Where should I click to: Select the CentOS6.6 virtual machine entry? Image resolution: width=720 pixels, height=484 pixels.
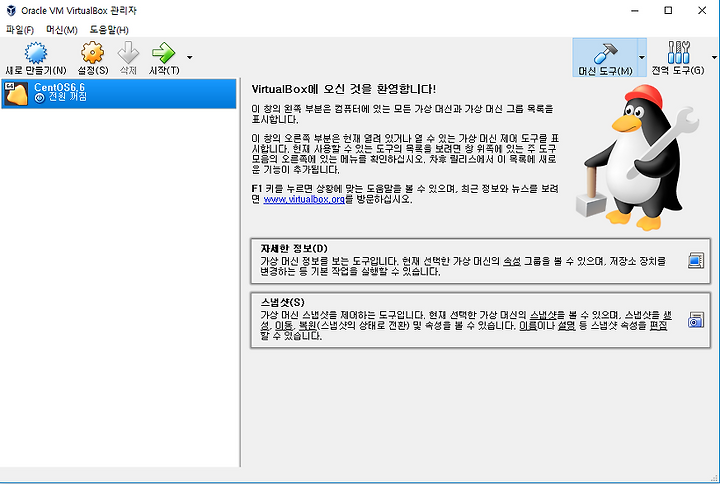pos(119,94)
